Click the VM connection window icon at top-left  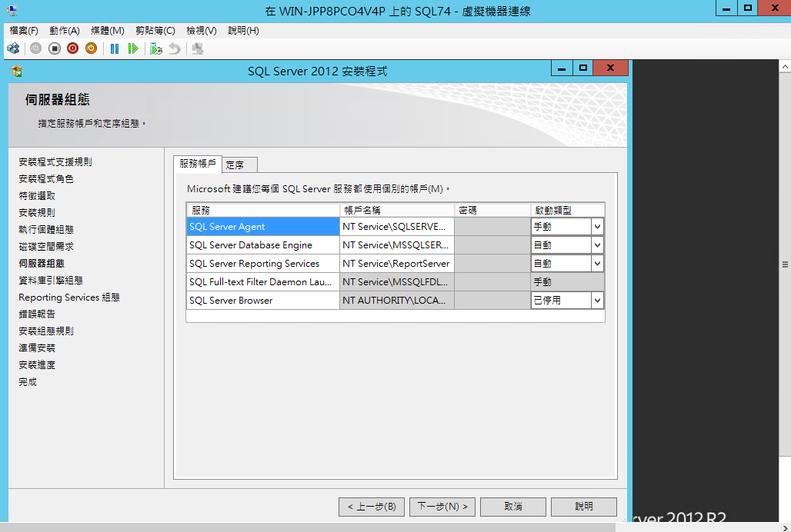12,11
